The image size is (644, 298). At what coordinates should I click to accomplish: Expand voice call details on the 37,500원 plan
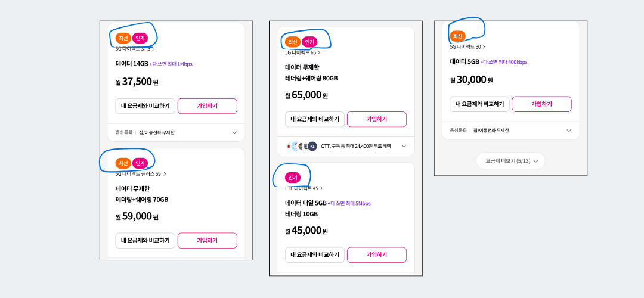[x=234, y=132]
